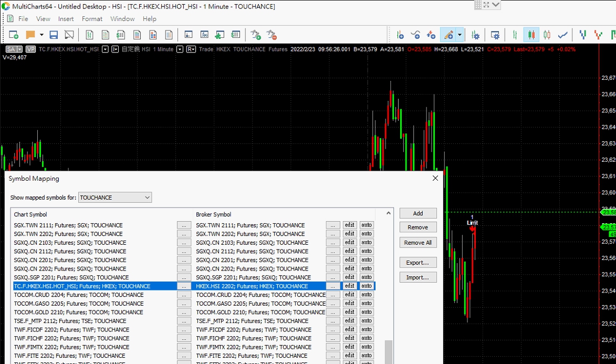The height and width of the screenshot is (364, 616).
Task: Open the Insert menu
Action: pos(66,18)
